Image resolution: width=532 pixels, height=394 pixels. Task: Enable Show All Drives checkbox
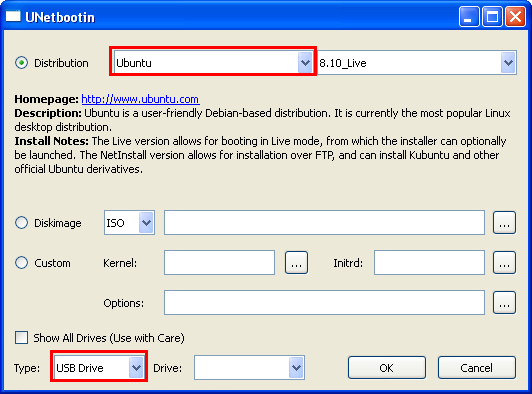click(21, 338)
